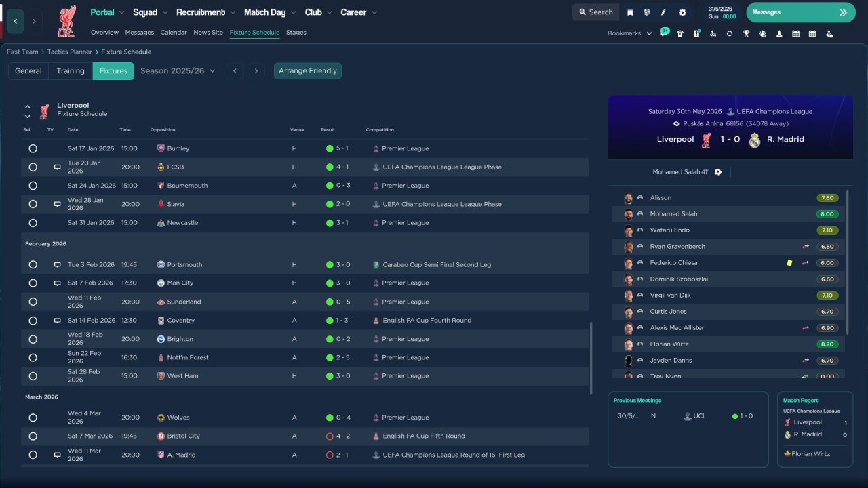Screen dimensions: 868x488
Task: Click Alisson's 7.60 rating badge
Action: (x=827, y=198)
